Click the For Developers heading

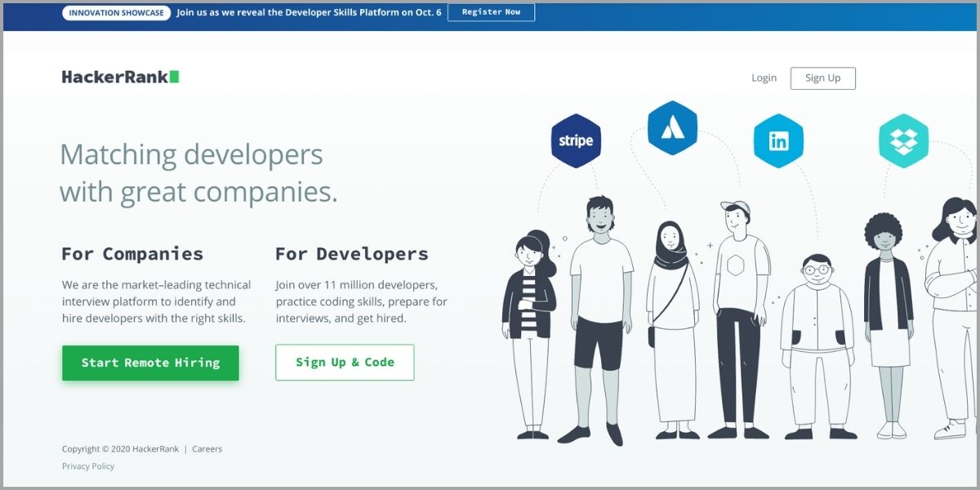point(352,254)
